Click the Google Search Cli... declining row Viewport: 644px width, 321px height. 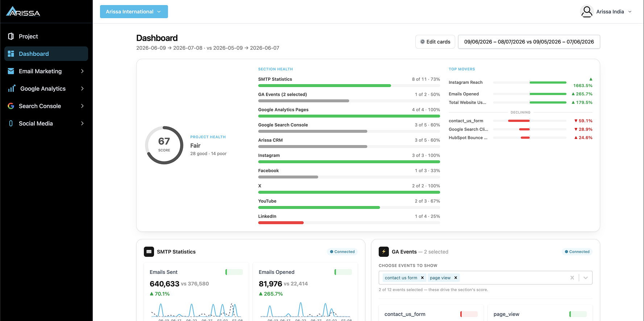coord(520,129)
